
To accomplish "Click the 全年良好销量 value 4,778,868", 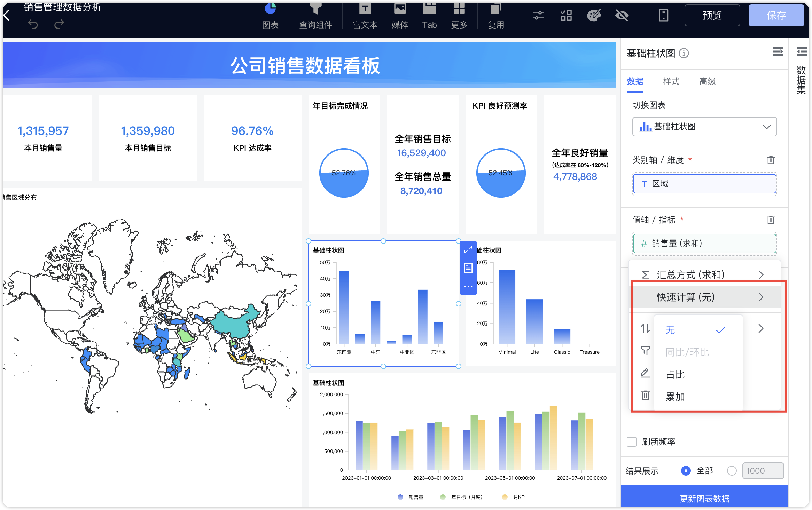I will 575,177.
